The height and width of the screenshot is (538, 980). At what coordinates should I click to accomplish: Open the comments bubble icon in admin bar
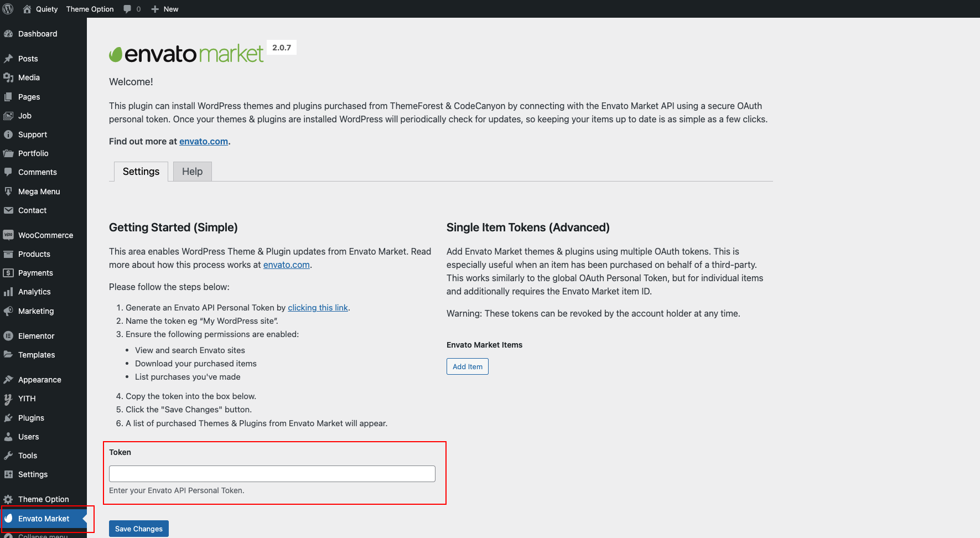pyautogui.click(x=128, y=9)
